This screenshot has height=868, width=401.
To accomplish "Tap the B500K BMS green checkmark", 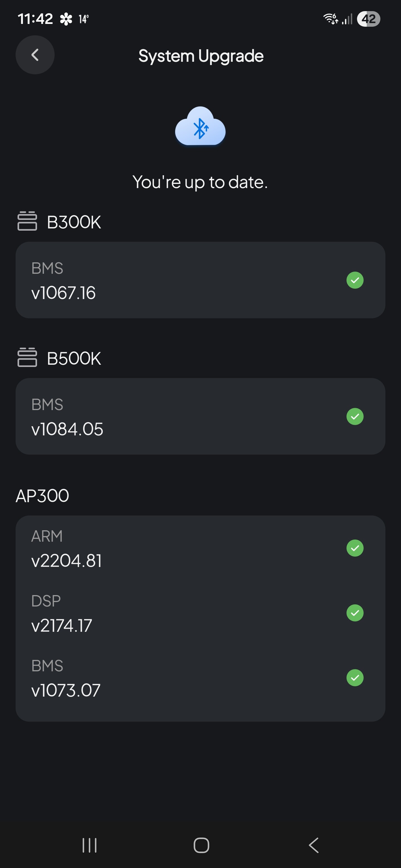I will tap(355, 416).
